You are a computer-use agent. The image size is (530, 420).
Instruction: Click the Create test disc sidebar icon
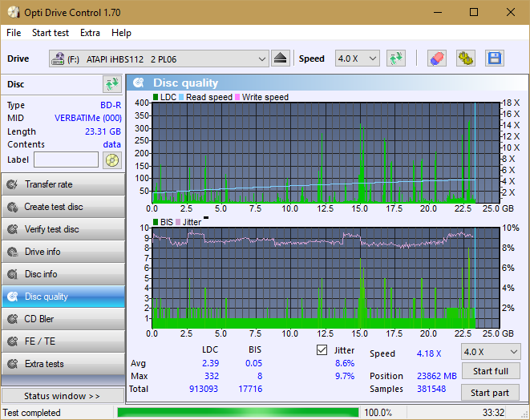click(13, 207)
